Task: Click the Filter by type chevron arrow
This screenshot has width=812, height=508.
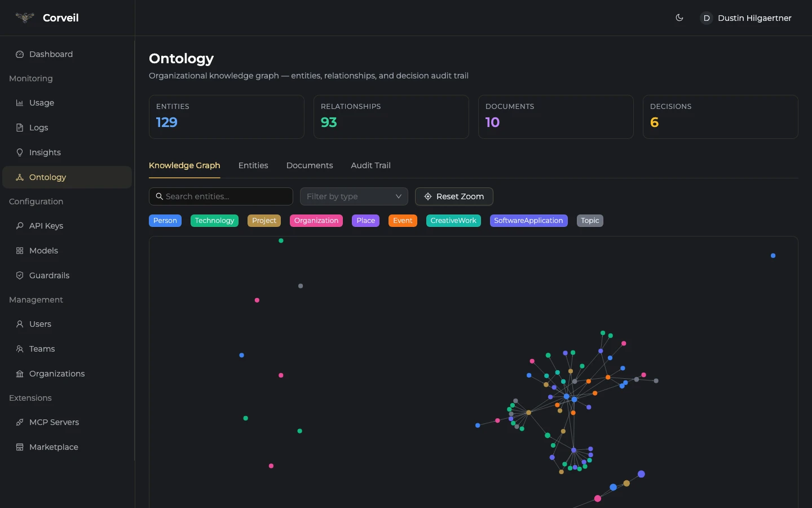Action: point(399,196)
